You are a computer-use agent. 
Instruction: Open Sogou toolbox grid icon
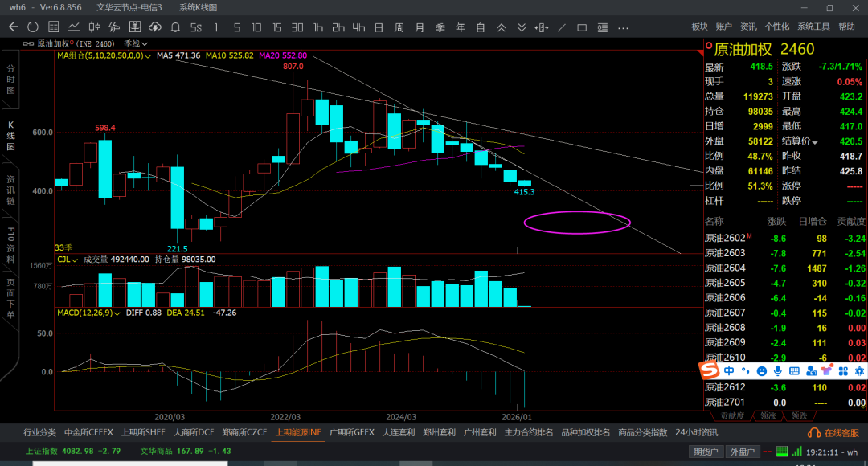point(843,371)
